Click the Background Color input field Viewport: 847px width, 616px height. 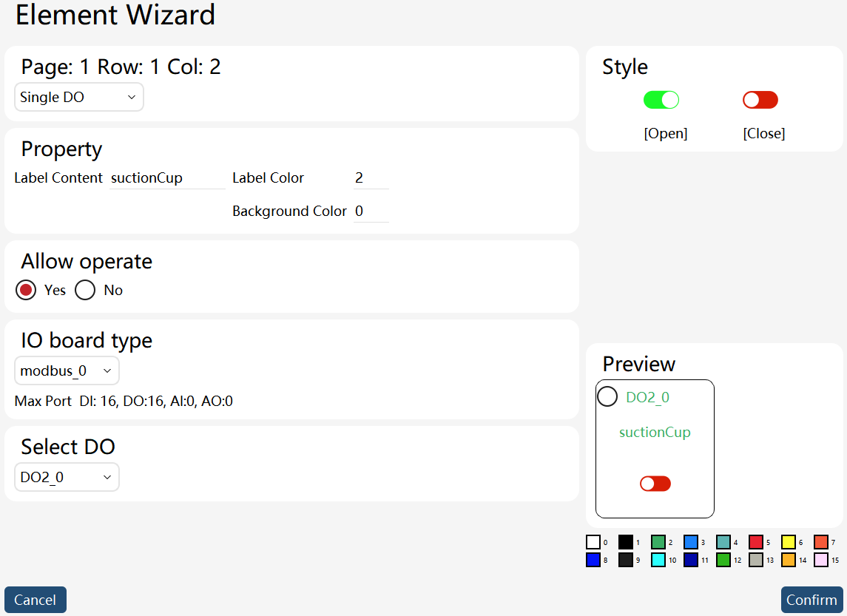coord(371,211)
